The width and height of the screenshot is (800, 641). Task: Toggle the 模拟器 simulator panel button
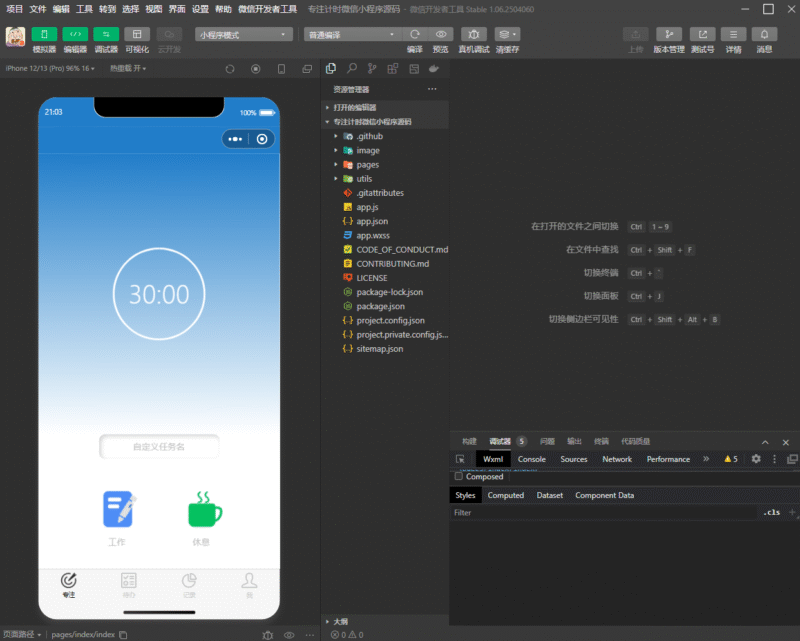tap(44, 34)
